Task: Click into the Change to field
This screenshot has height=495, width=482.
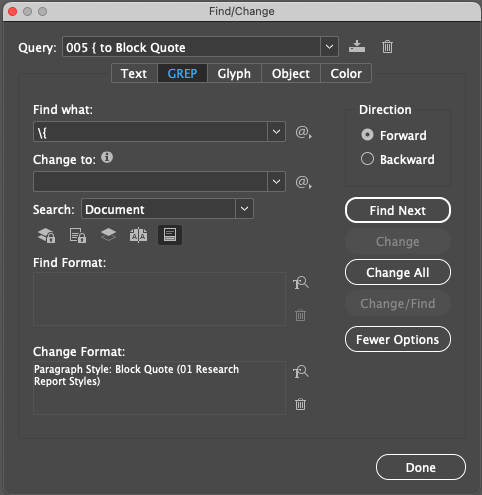Action: point(150,182)
